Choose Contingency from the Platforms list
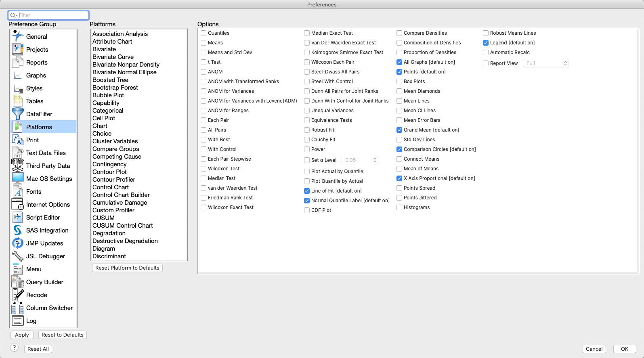 109,164
